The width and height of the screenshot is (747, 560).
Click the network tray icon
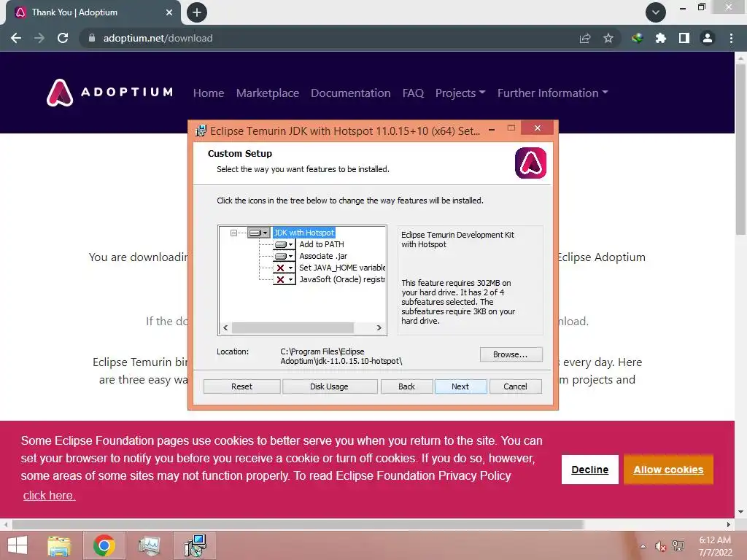click(678, 546)
